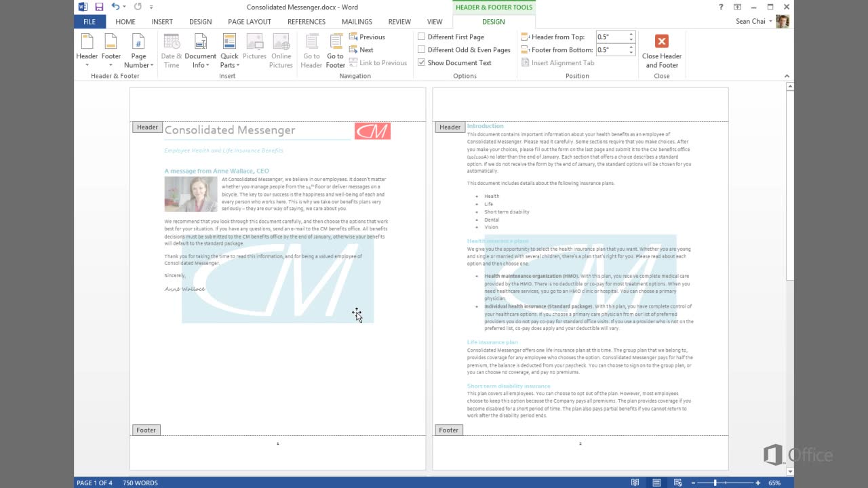The width and height of the screenshot is (868, 488).
Task: Click the vertical scrollbar thumb
Action: click(x=789, y=184)
